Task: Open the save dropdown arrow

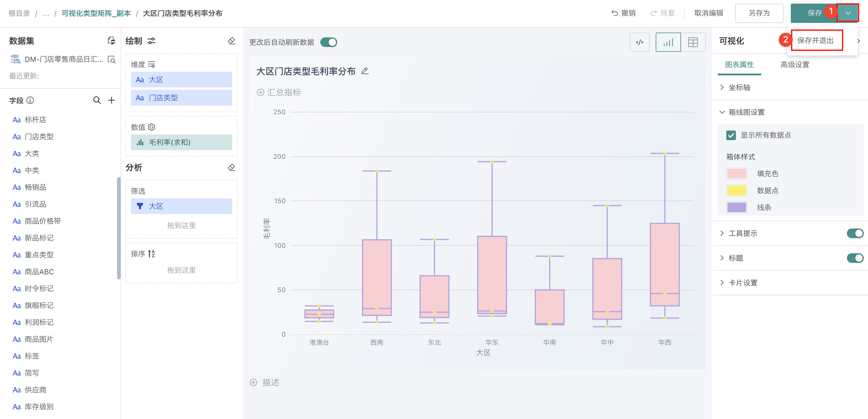Action: tap(848, 13)
